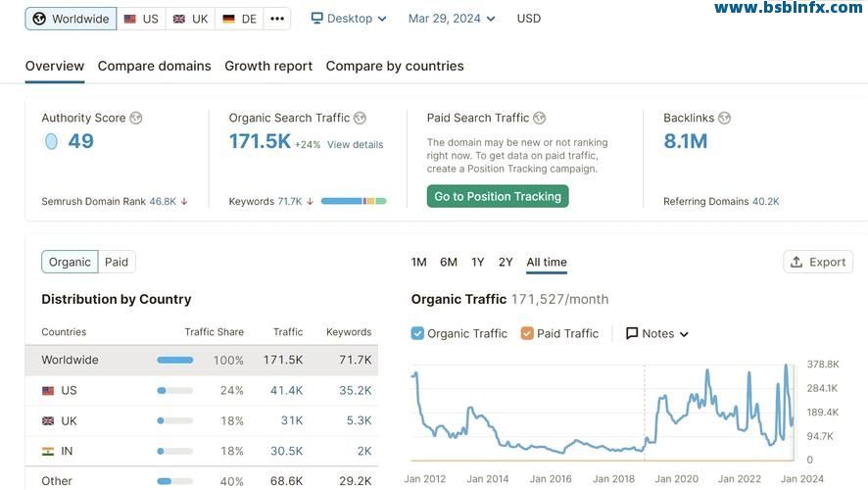Click the India flag in country table
This screenshot has height=490, width=868.
[48, 451]
